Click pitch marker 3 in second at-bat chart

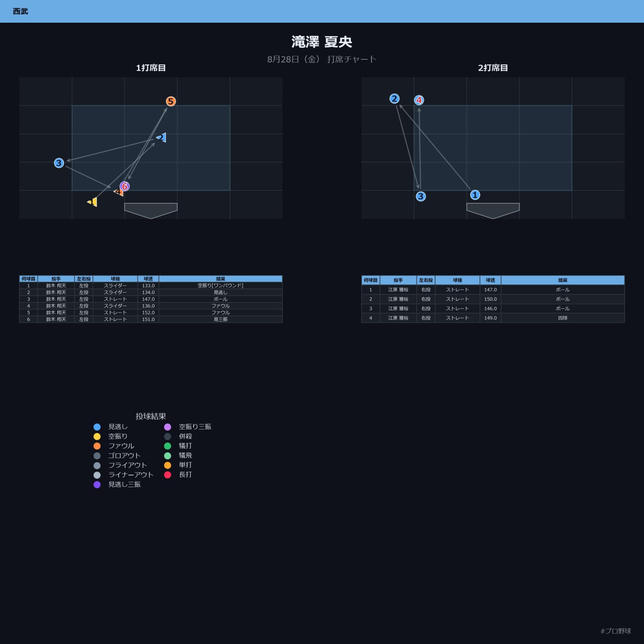click(x=421, y=196)
